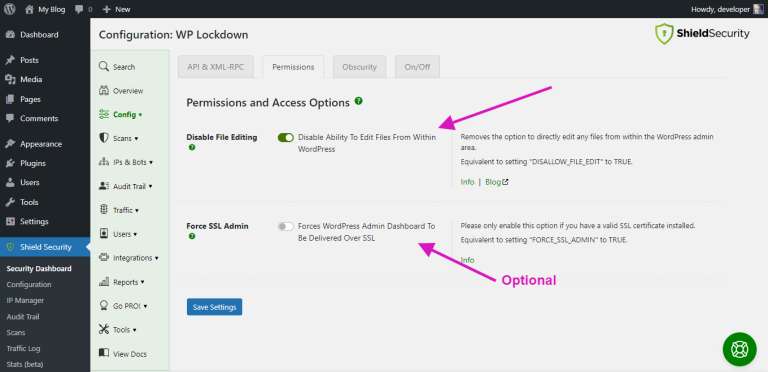Click the Plugins plug icon
Screen dimensions: 768x372
tap(10, 163)
